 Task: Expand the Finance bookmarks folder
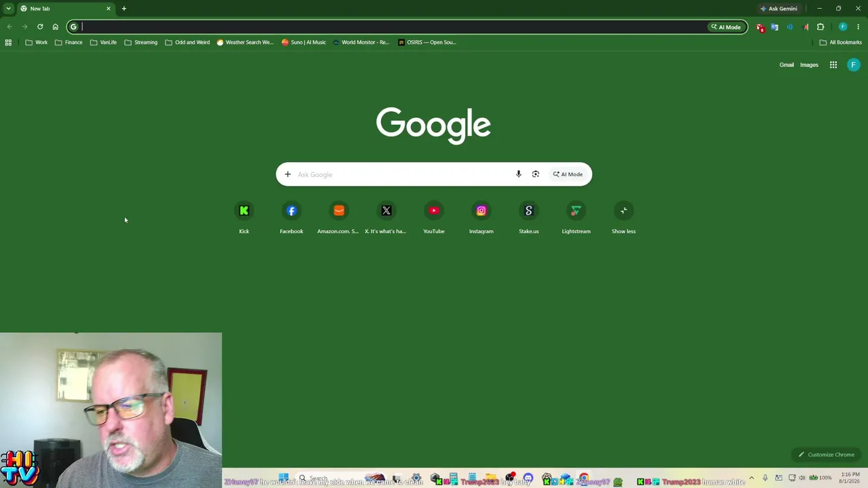[68, 42]
